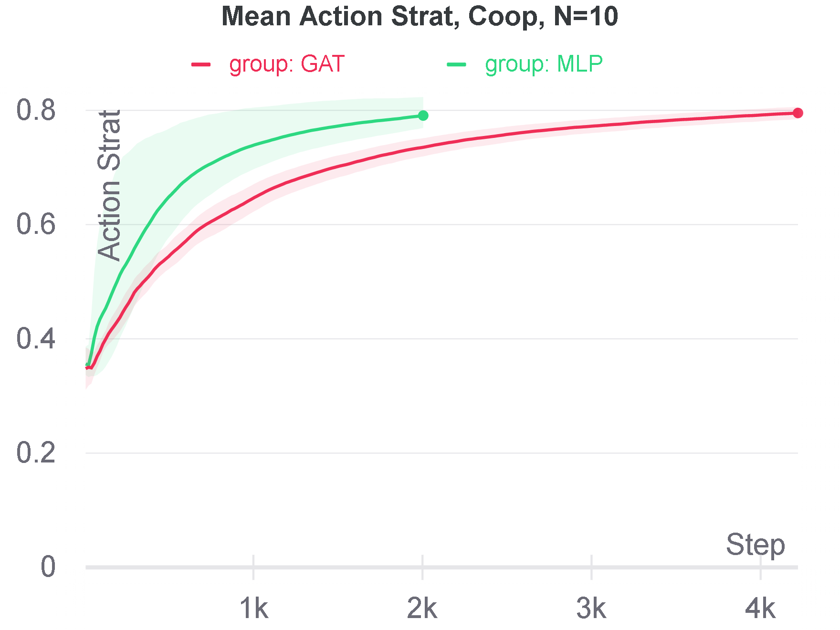Viewport: 840px width, 630px height.
Task: Click the red GAT curve endpoint dot
Action: click(x=798, y=113)
